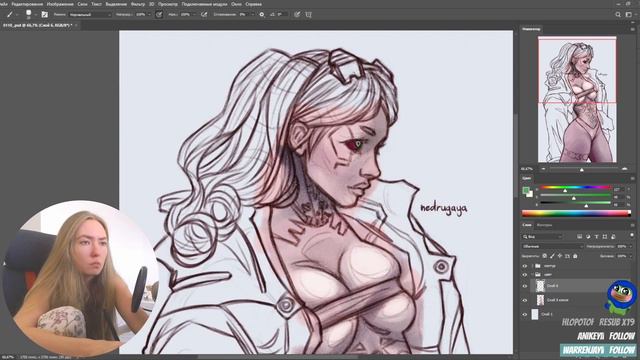Click the brush angle input field

coord(282,15)
